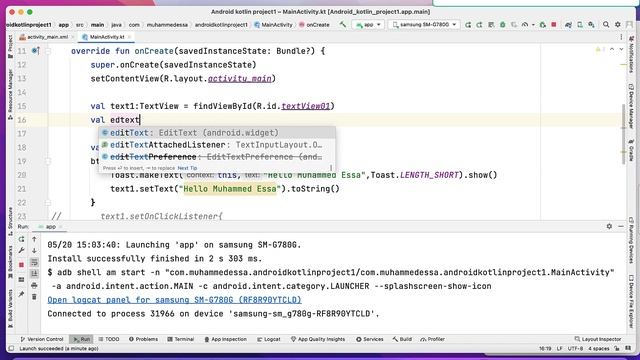The width and height of the screenshot is (640, 360).
Task: Select the editText: EditText completion suggestion
Action: pyautogui.click(x=217, y=133)
